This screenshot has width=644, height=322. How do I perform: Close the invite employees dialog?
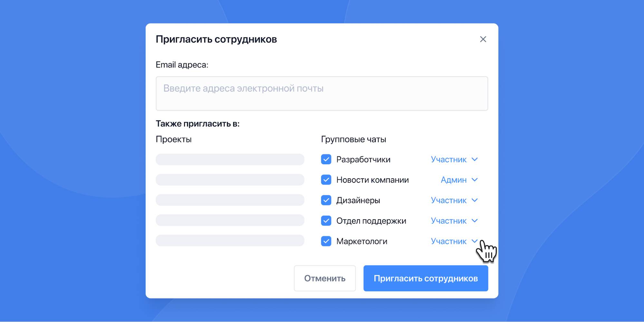483,39
